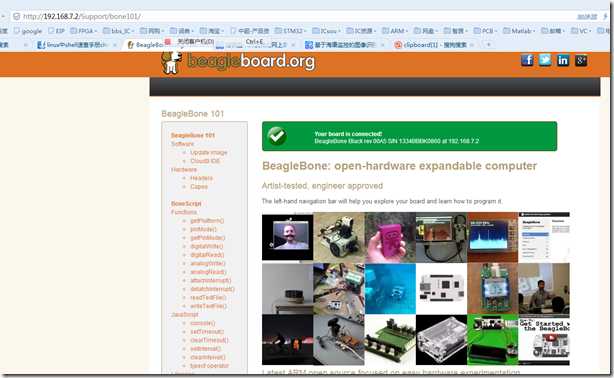614x378 pixels.
Task: Open the Google+ icon in header
Action: [581, 60]
